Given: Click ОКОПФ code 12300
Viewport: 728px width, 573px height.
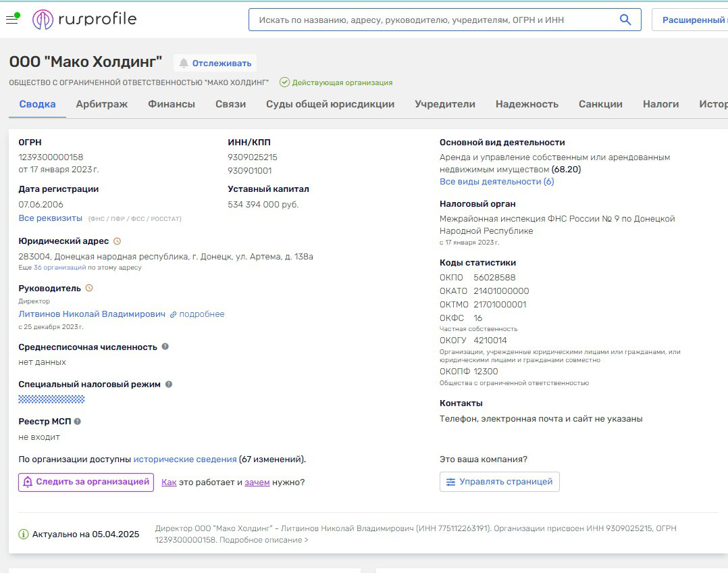Looking at the screenshot, I should 486,372.
